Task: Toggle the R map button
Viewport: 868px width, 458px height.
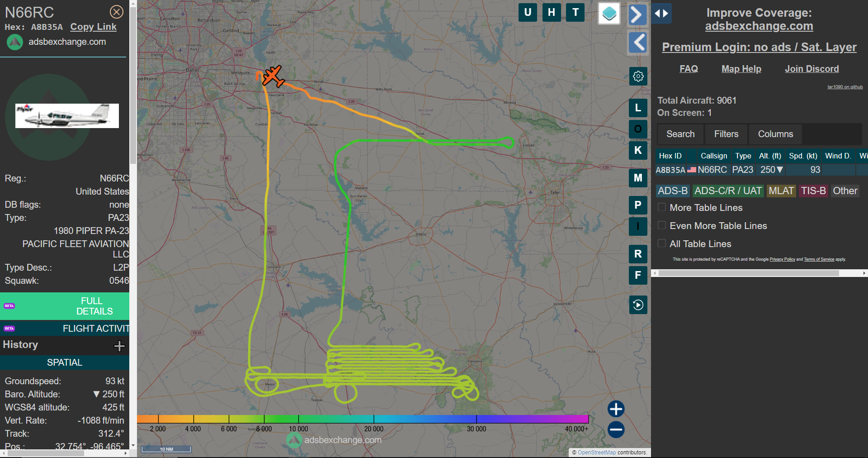Action: point(638,254)
